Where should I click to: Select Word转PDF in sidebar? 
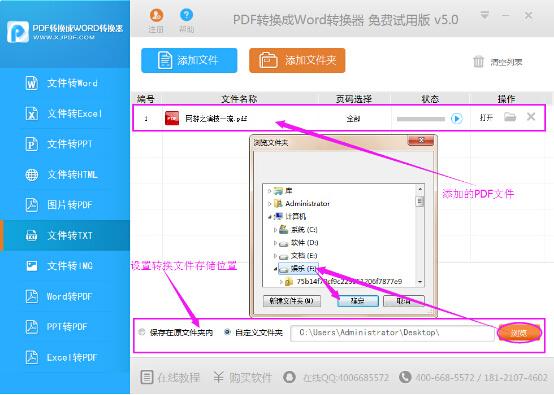point(65,296)
